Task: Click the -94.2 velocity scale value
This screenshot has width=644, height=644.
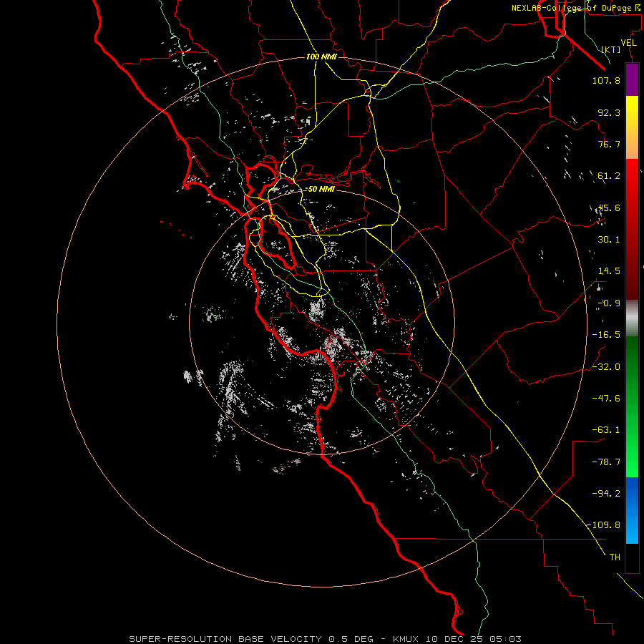Action: pos(606,493)
